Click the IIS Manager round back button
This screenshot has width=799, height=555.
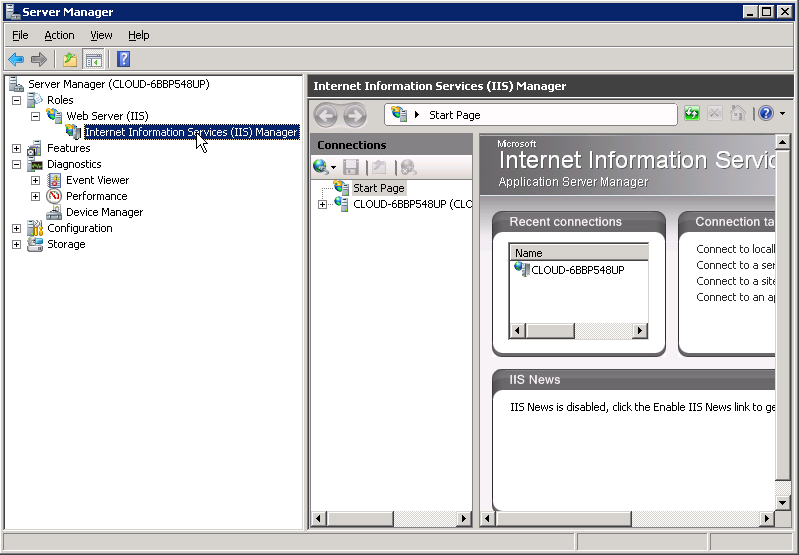tap(326, 115)
